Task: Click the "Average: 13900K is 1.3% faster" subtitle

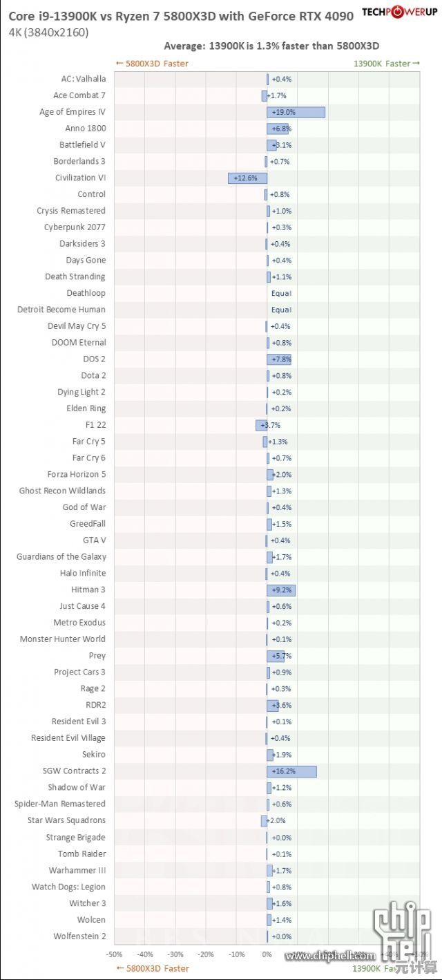Action: tap(271, 46)
